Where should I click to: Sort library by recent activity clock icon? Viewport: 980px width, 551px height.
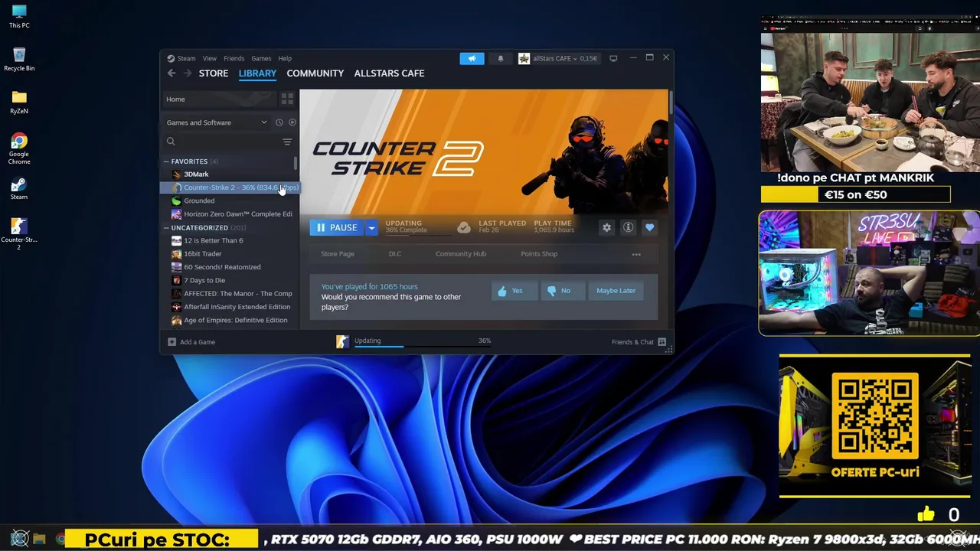click(x=279, y=122)
